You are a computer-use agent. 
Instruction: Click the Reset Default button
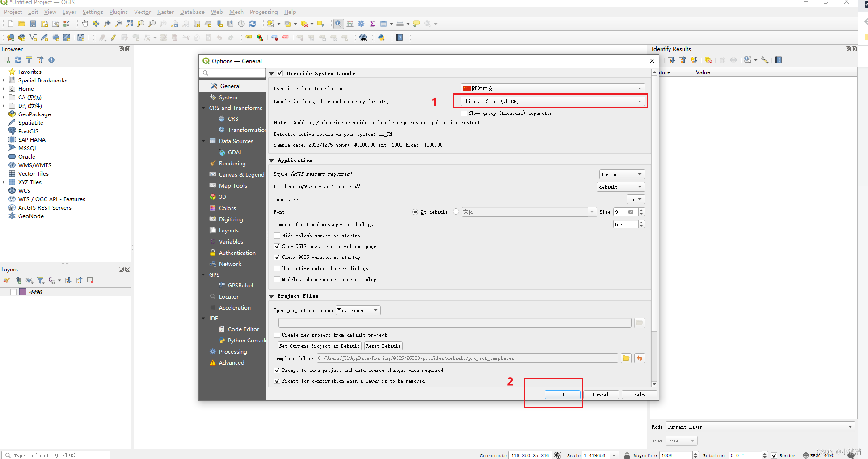[383, 346]
